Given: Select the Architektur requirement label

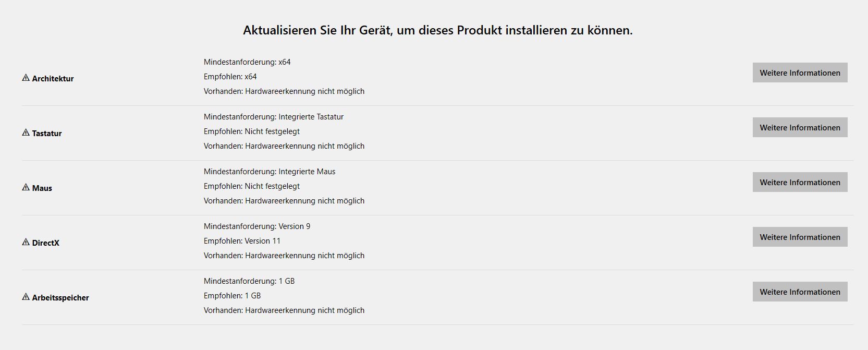Looking at the screenshot, I should pyautogui.click(x=53, y=79).
